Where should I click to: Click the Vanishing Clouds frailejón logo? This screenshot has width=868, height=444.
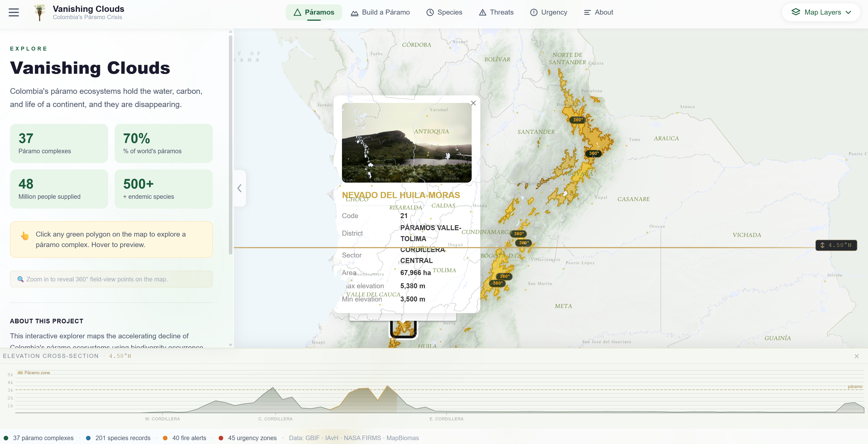click(x=40, y=13)
